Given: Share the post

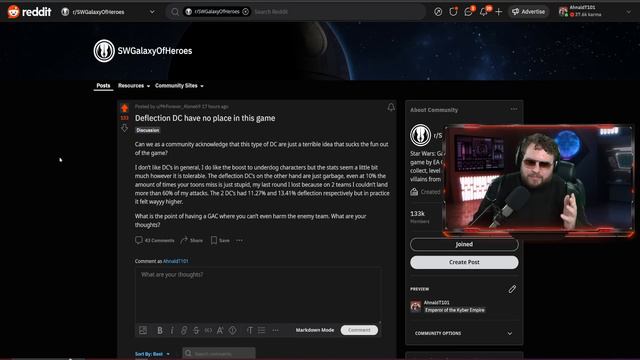Looking at the screenshot, I should click(191, 240).
